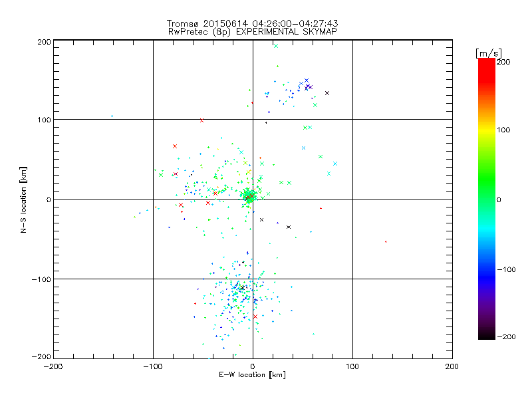Screen dimensions: 532x399
Task: Click the E-W axis tick label "-100"
Action: (x=153, y=366)
